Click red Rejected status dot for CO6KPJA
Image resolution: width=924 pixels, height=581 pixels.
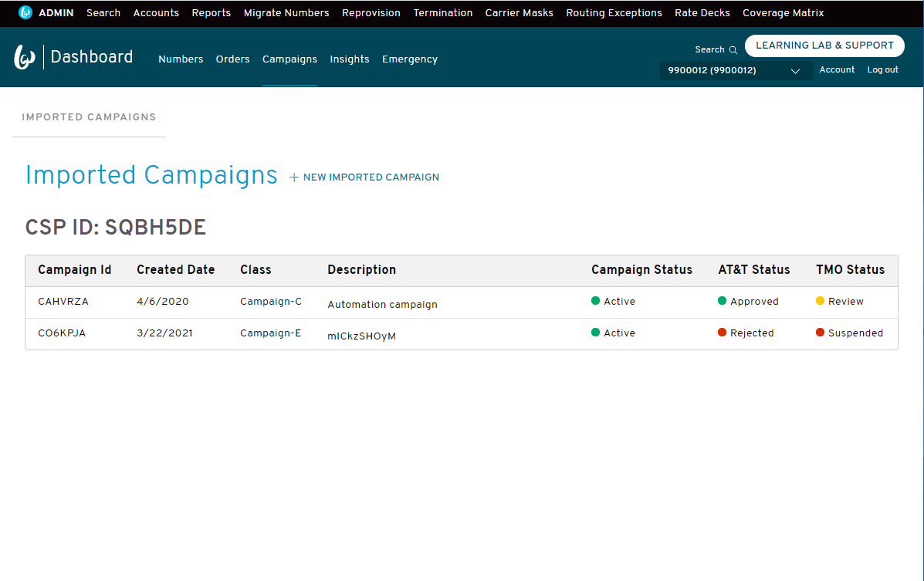coord(722,333)
